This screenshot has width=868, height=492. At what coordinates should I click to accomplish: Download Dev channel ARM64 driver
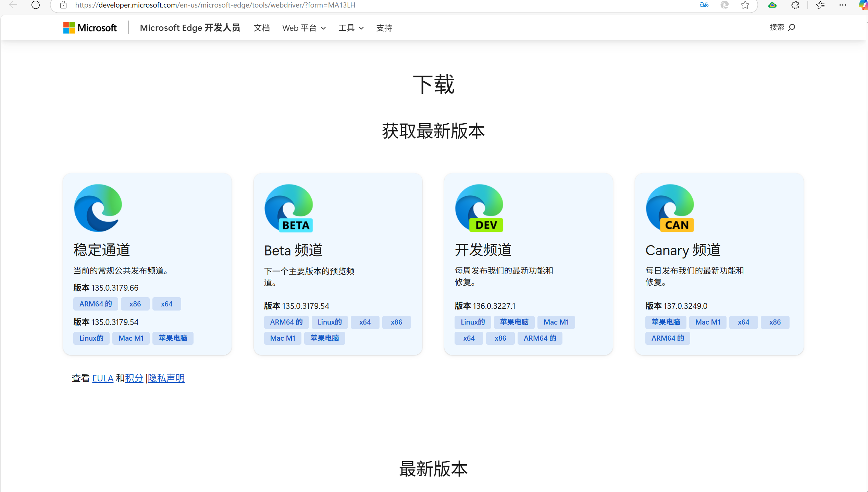(540, 338)
